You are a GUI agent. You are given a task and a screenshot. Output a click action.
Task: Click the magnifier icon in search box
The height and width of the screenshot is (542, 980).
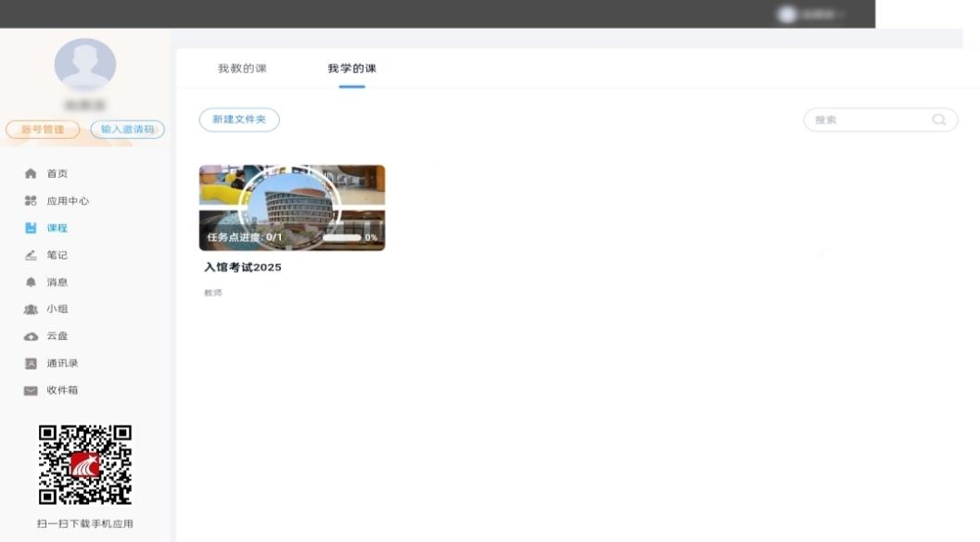pyautogui.click(x=939, y=120)
